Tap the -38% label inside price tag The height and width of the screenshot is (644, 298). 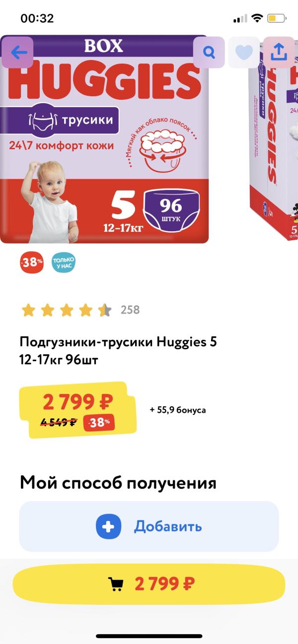(100, 423)
